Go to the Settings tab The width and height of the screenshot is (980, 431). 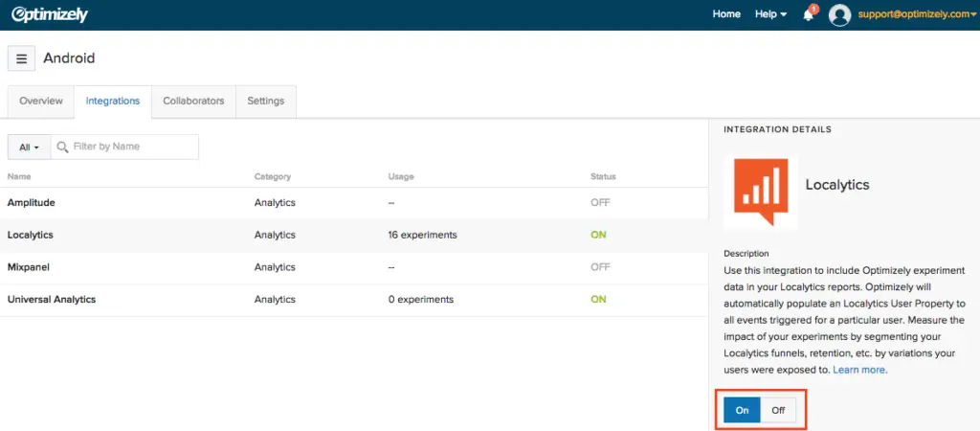tap(265, 102)
